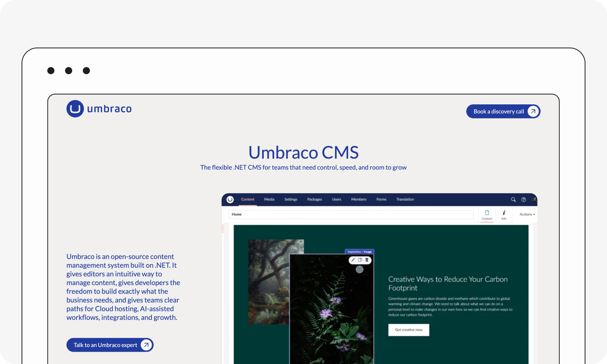The width and height of the screenshot is (607, 364).
Task: Click the misty forest tree thumbnail
Action: click(269, 282)
